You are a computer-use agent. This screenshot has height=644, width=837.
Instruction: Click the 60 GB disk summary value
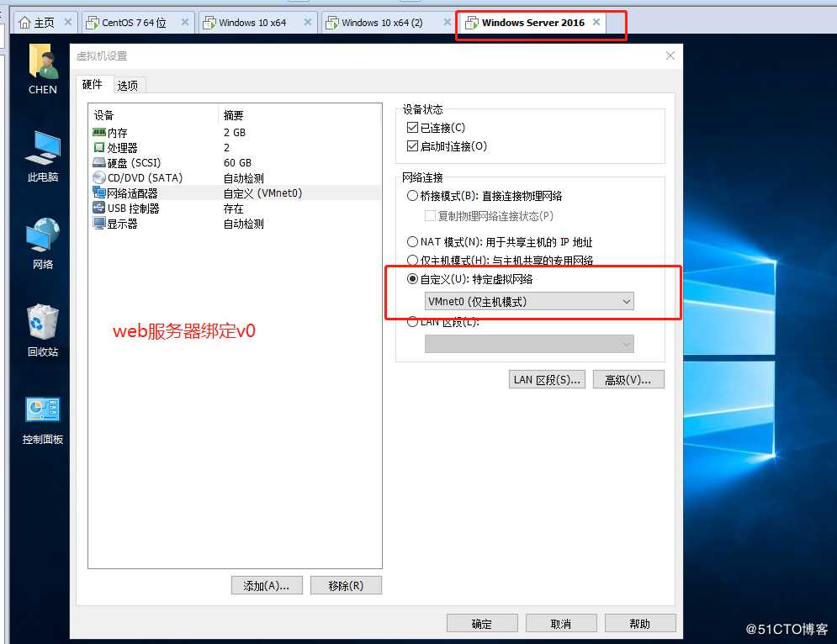tap(237, 163)
